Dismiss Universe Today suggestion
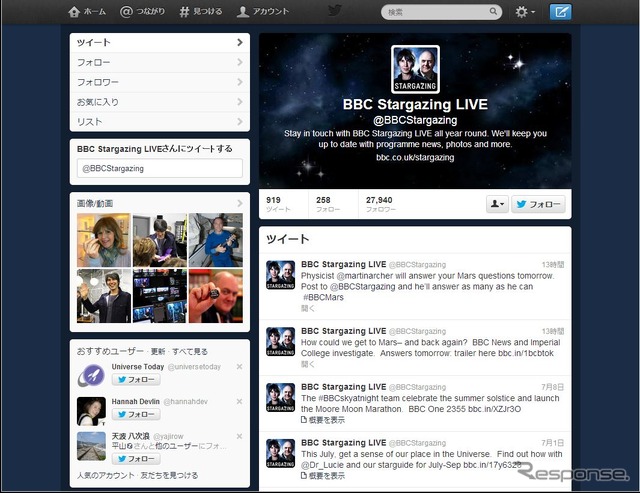Image resolution: width=640 pixels, height=493 pixels. 240,367
